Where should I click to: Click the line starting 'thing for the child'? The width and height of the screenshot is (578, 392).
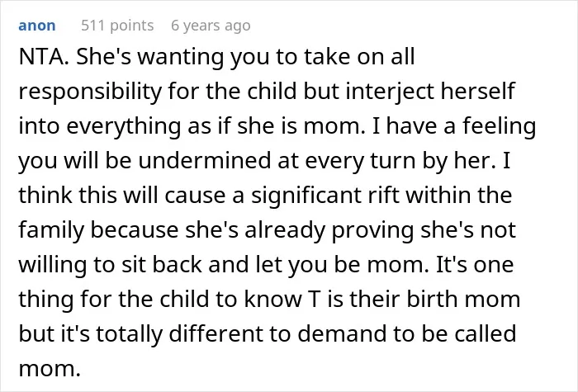pyautogui.click(x=269, y=299)
